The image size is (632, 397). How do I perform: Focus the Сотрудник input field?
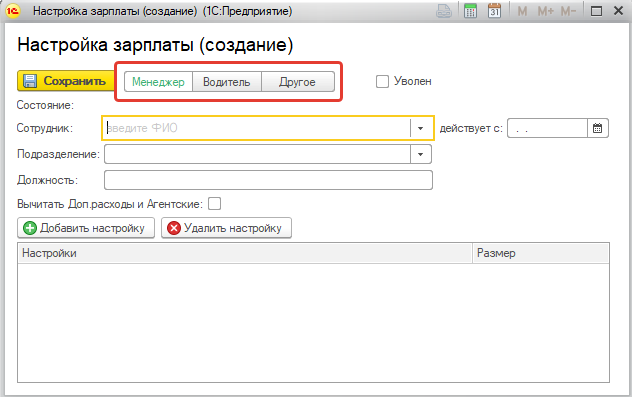(257, 128)
